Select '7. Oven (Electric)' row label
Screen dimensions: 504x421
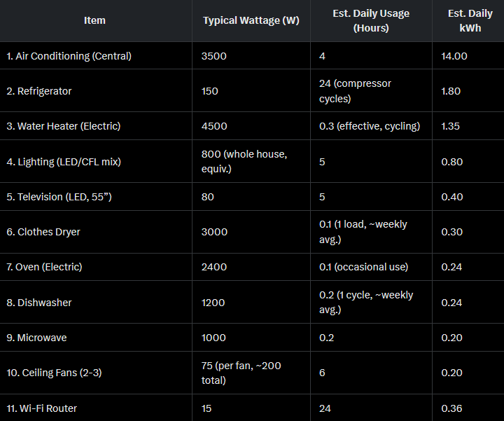tap(44, 267)
